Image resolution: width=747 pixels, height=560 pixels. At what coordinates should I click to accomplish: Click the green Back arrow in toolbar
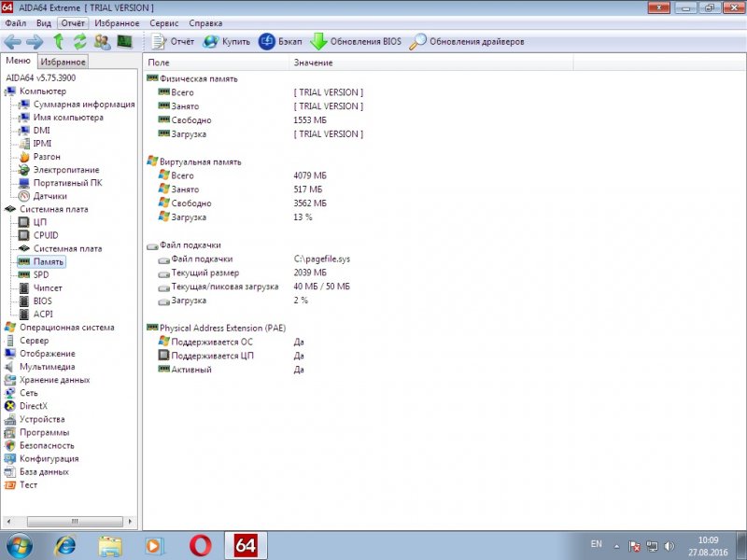coord(12,42)
